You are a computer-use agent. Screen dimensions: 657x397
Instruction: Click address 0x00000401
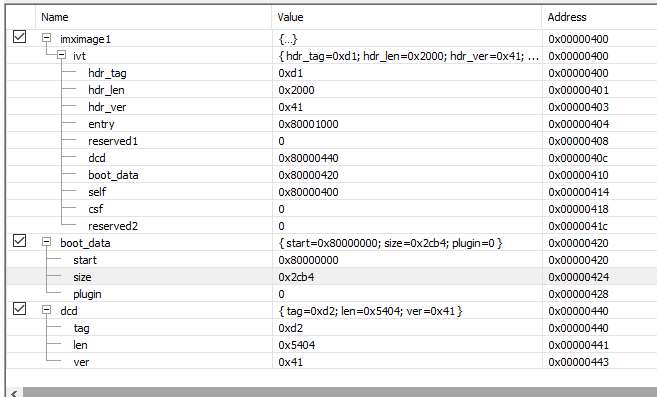pyautogui.click(x=578, y=90)
